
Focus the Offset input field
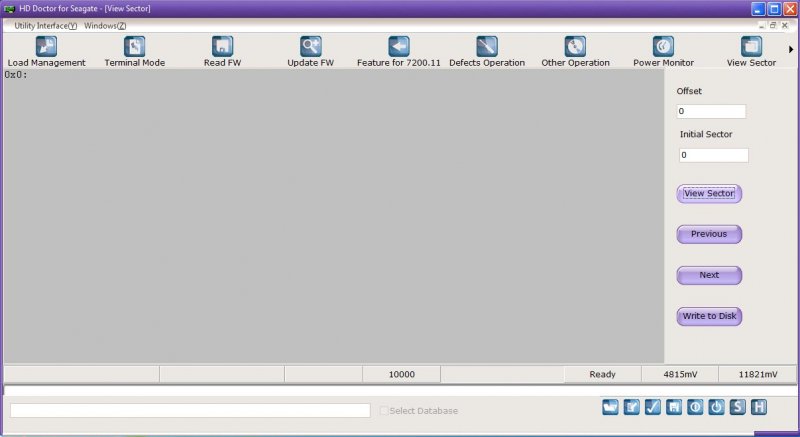711,111
